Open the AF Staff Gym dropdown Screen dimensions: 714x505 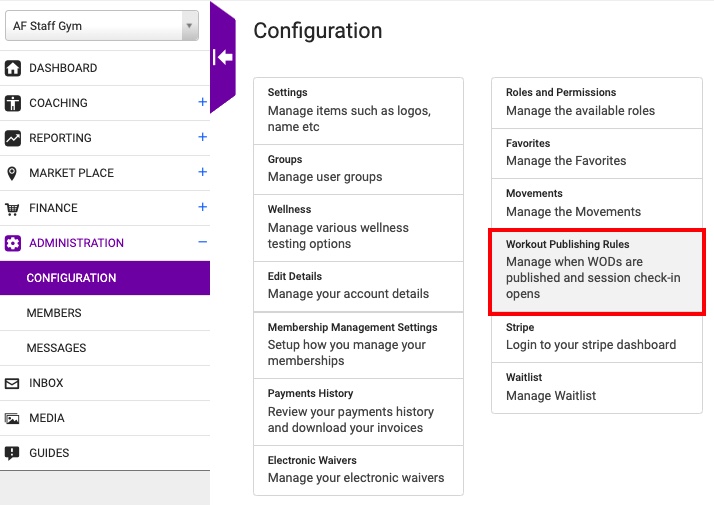(x=102, y=26)
